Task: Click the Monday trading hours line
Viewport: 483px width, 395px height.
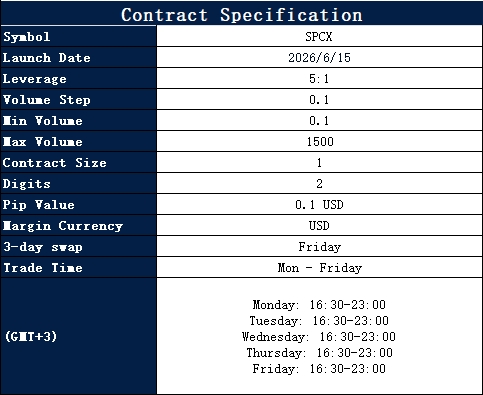Action: click(x=319, y=305)
